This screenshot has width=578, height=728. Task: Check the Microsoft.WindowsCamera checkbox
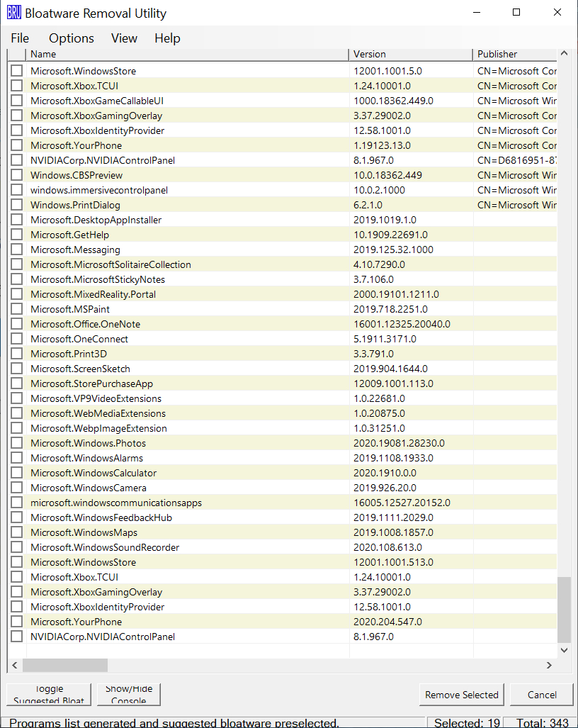pos(17,487)
